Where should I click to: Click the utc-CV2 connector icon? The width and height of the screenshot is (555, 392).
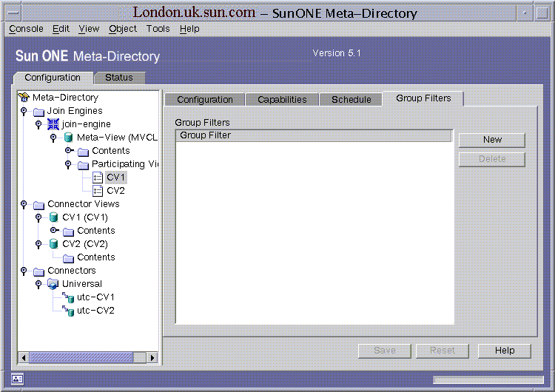click(68, 311)
